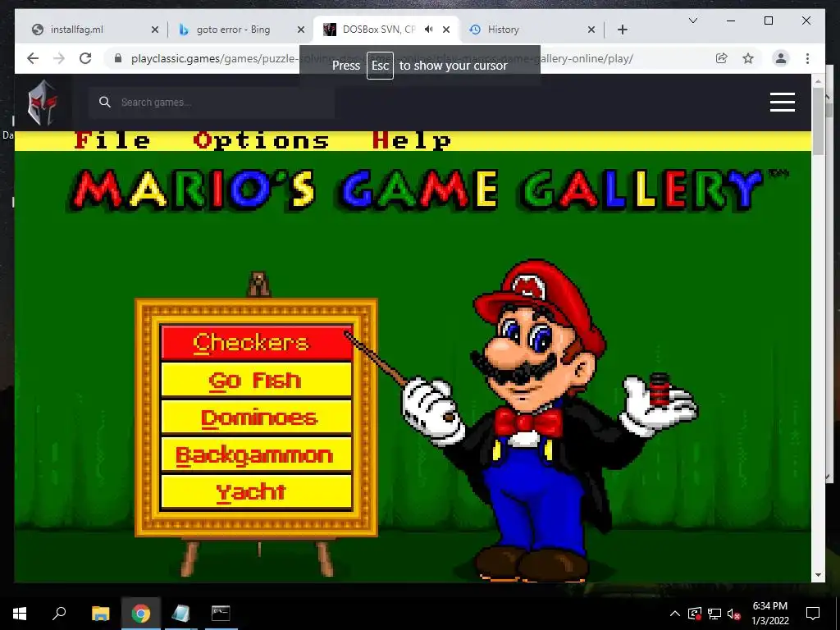This screenshot has width=840, height=630.
Task: Close the DOSBox SVN tab
Action: click(445, 30)
